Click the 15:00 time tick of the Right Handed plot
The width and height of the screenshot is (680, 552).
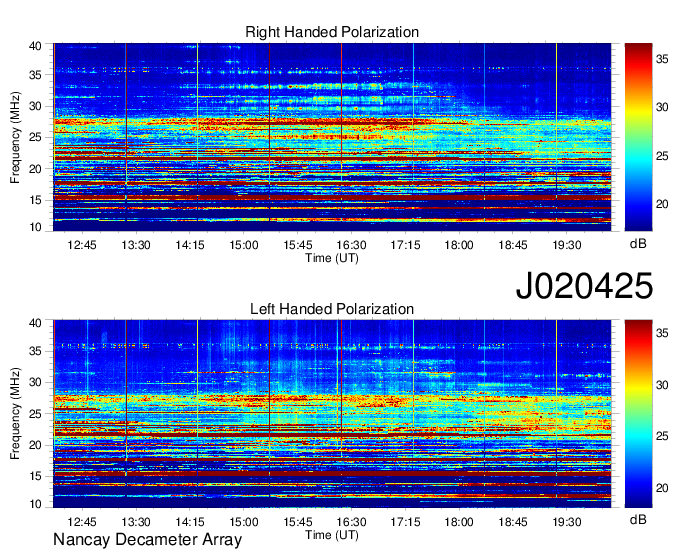point(244,245)
